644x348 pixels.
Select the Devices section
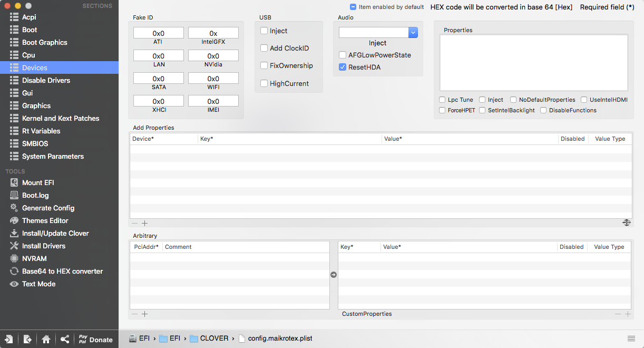[x=59, y=67]
